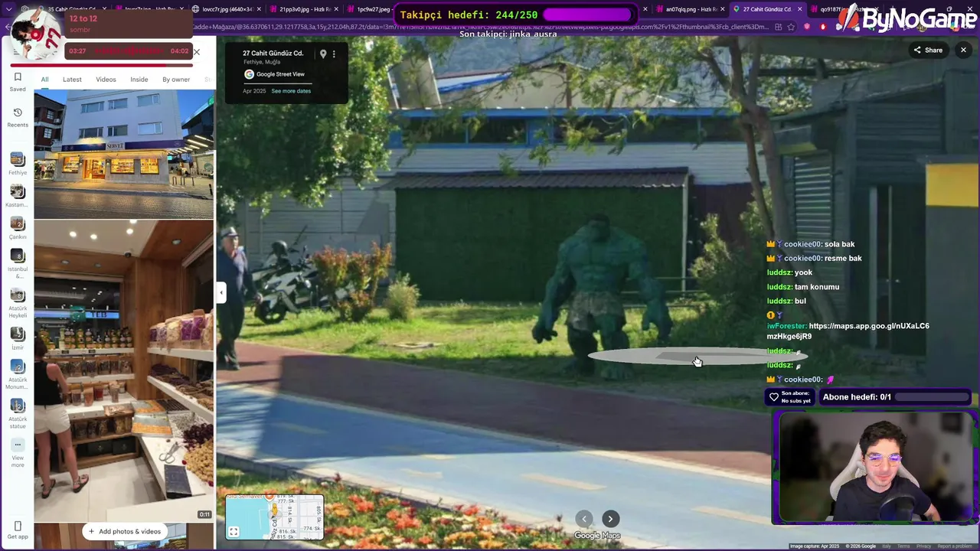Image resolution: width=980 pixels, height=551 pixels.
Task: Open the Çankırı recent search thumbnail
Action: point(18,223)
